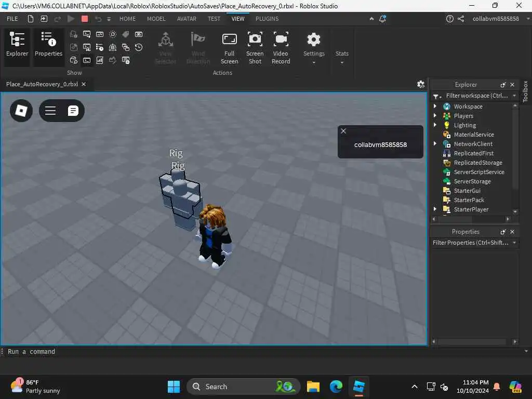Open the Explorer filter dropdown arrow
The width and height of the screenshot is (532, 399).
pos(514,96)
